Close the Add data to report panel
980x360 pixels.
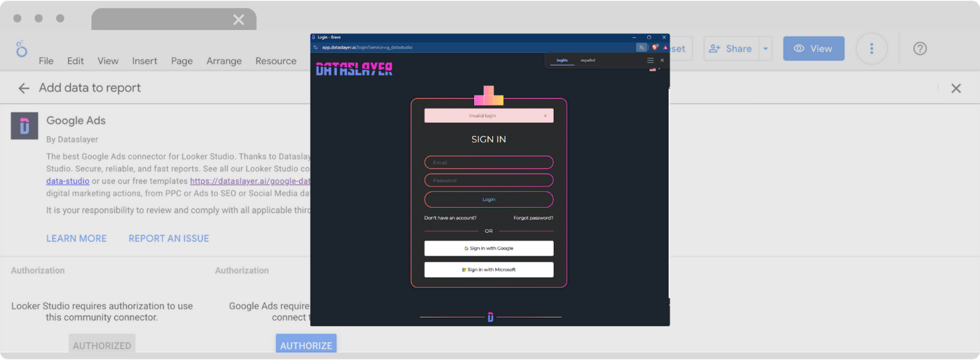click(956, 88)
